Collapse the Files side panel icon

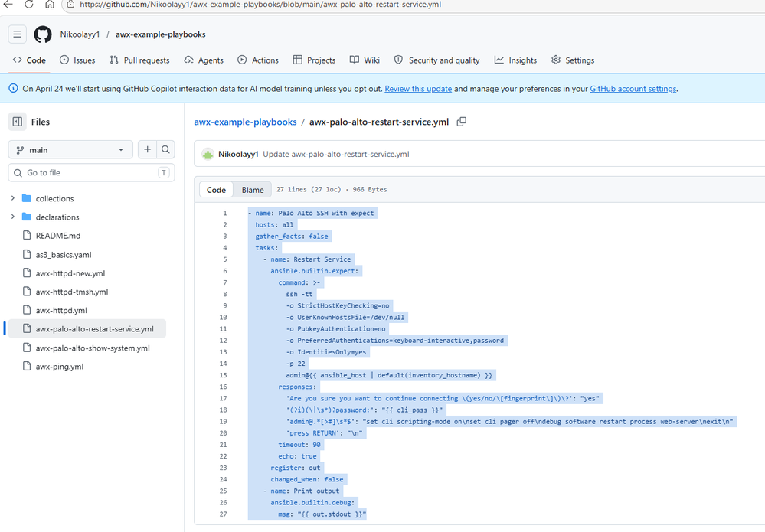point(18,122)
